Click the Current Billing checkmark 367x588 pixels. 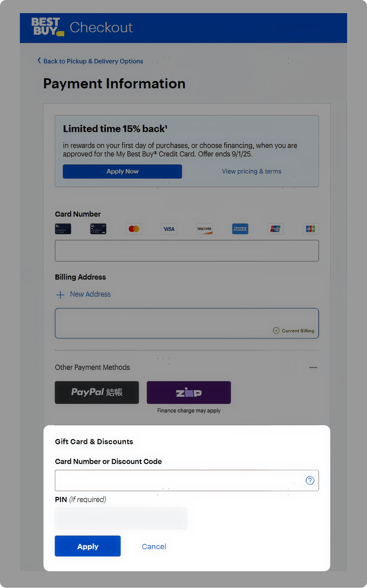click(276, 331)
